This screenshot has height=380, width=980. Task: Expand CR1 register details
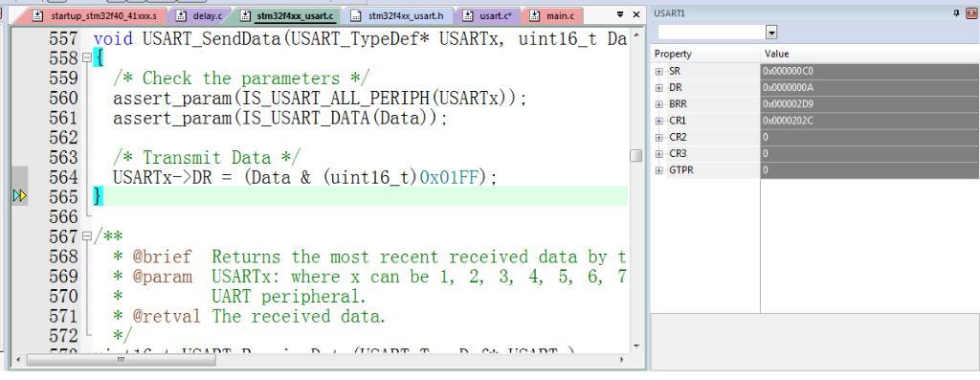[658, 121]
